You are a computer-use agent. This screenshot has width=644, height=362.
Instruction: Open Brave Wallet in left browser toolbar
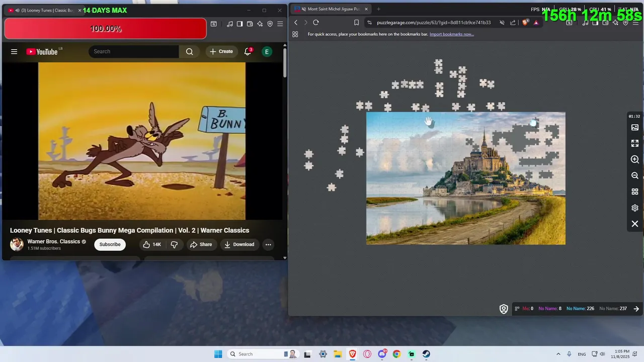point(250,24)
